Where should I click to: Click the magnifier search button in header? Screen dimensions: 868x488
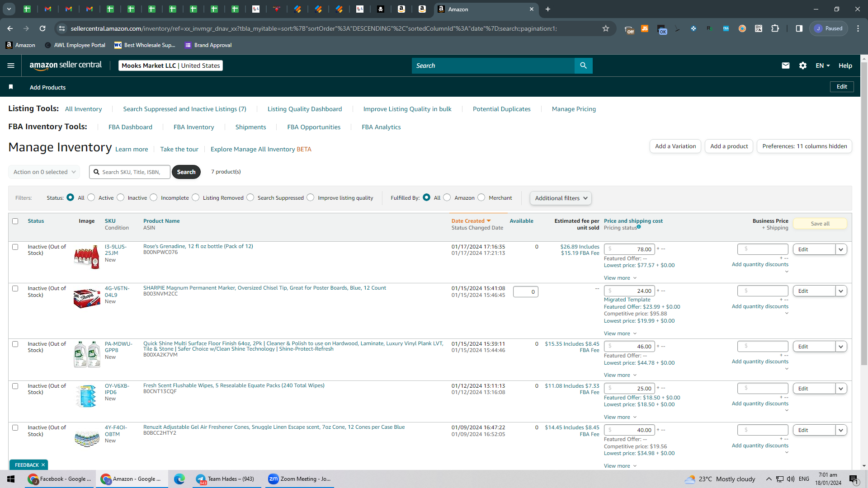tap(583, 66)
